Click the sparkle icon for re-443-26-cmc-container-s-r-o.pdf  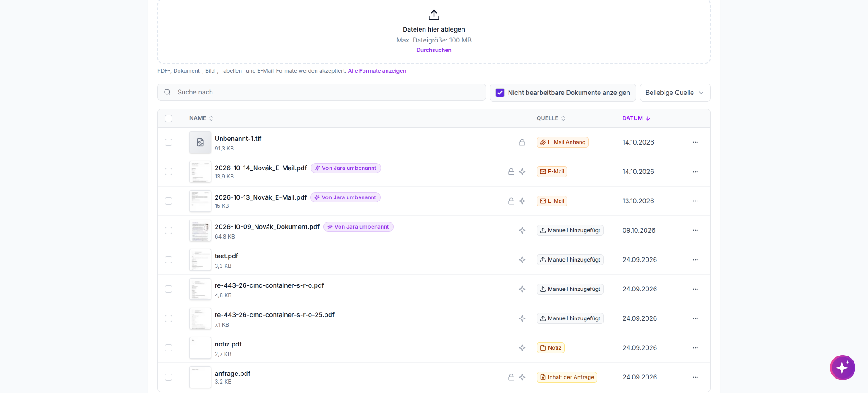[x=522, y=289]
